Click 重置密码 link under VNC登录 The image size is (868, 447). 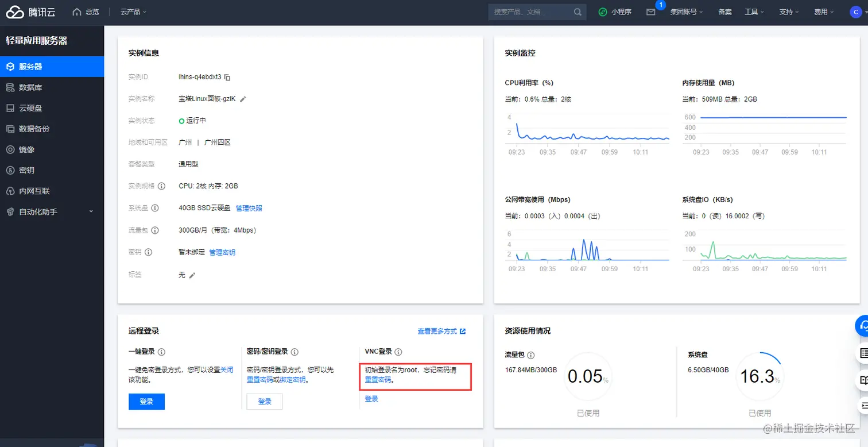click(x=378, y=380)
